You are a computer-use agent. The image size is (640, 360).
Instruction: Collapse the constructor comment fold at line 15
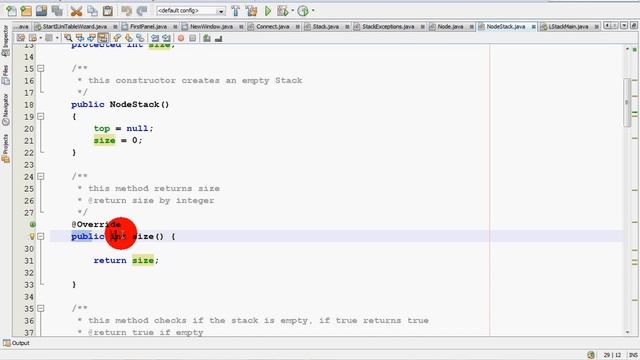click(x=41, y=69)
